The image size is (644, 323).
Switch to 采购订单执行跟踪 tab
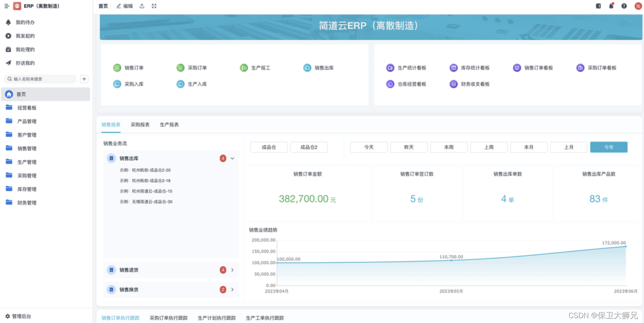169,318
